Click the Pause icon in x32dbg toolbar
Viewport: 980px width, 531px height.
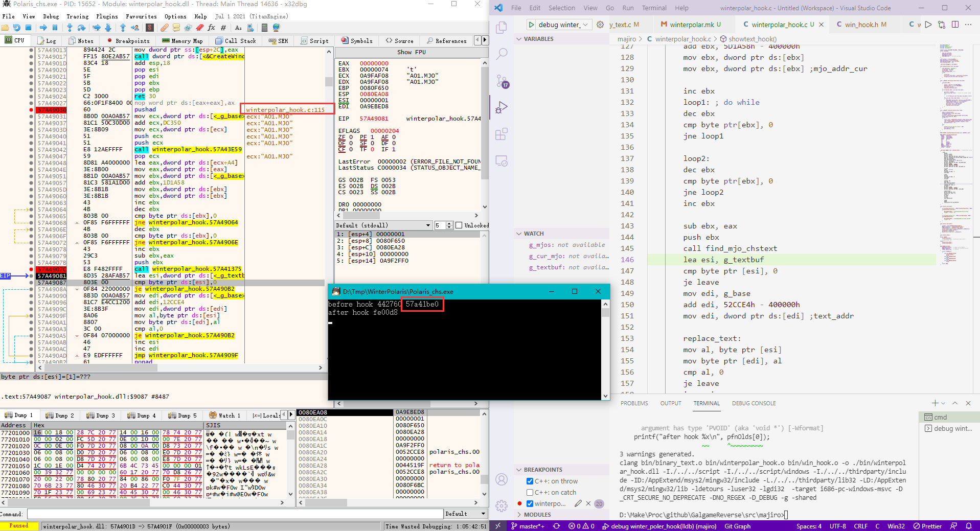coord(55,28)
